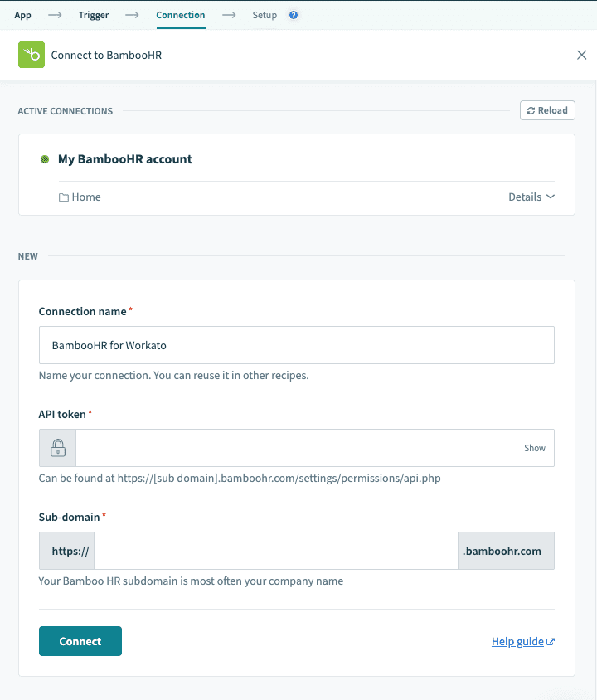Click the arrow between Trigger and Connection
597x700 pixels.
click(x=131, y=14)
